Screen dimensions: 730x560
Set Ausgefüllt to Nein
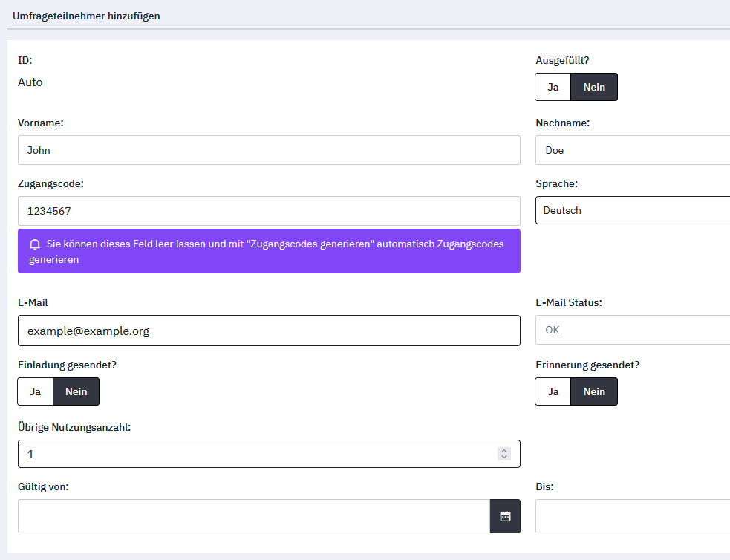pyautogui.click(x=593, y=87)
